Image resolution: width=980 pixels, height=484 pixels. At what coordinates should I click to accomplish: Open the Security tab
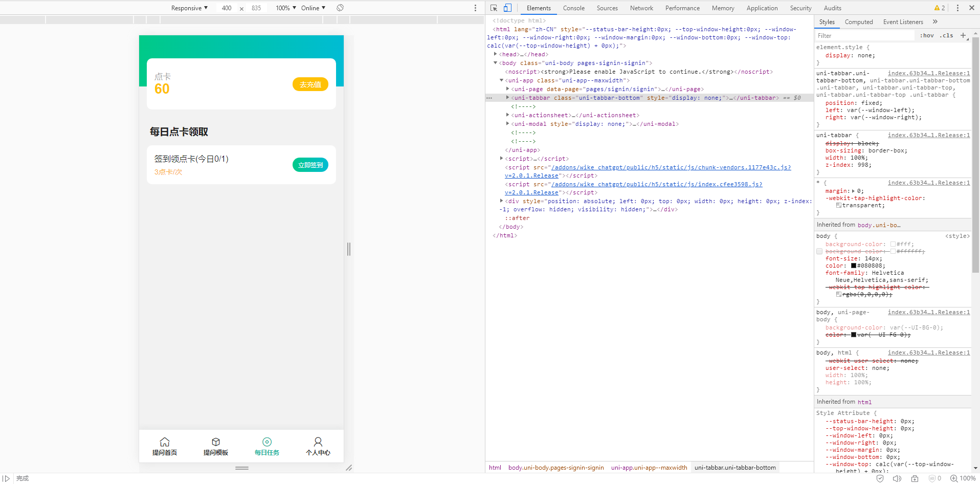point(800,8)
